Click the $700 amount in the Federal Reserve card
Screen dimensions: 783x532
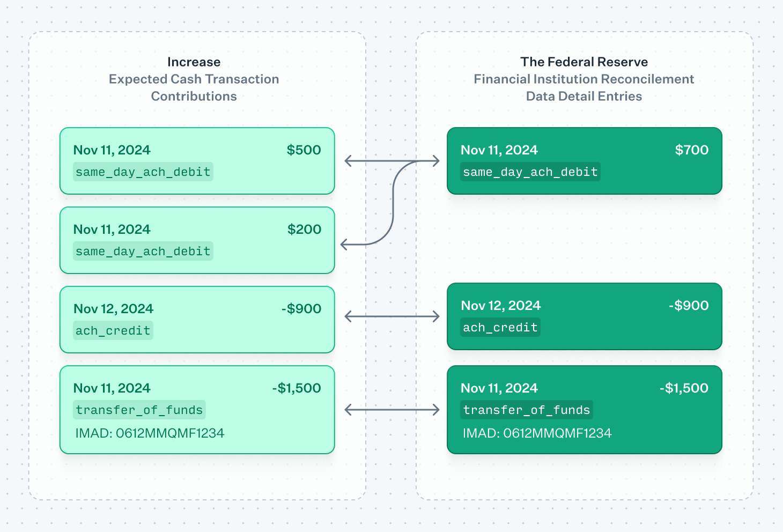pos(691,150)
